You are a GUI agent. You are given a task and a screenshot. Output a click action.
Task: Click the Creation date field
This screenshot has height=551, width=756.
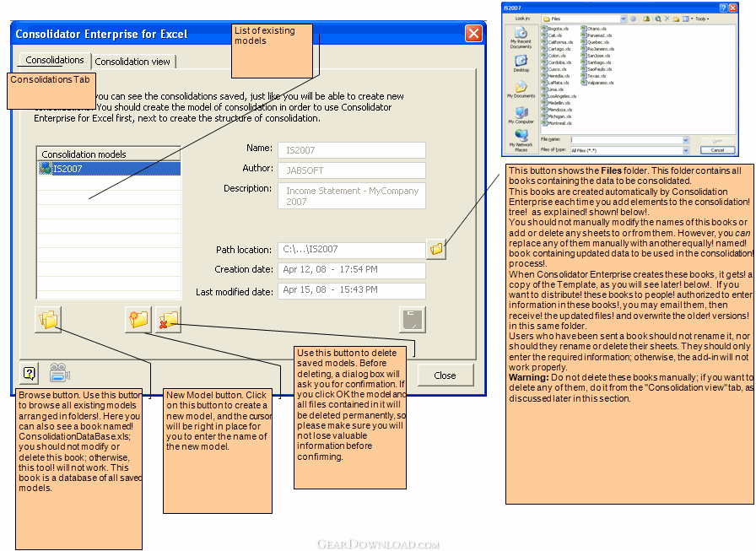pyautogui.click(x=352, y=270)
